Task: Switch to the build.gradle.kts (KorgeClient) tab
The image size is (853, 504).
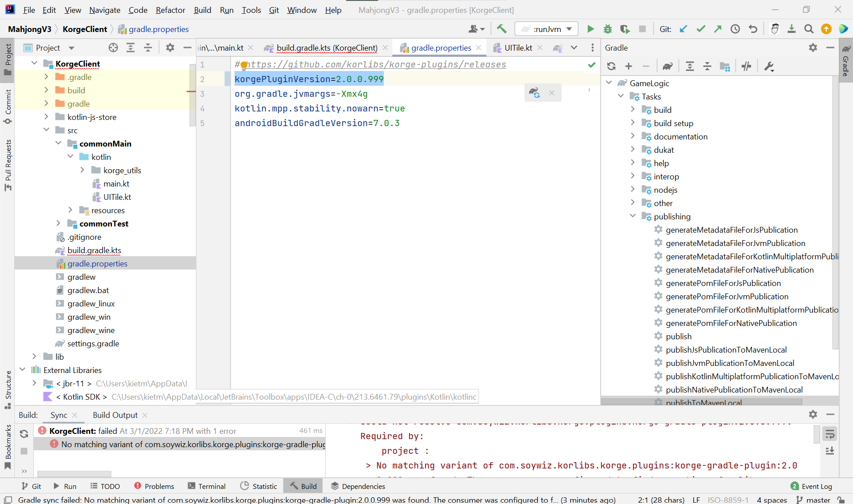Action: pos(327,48)
